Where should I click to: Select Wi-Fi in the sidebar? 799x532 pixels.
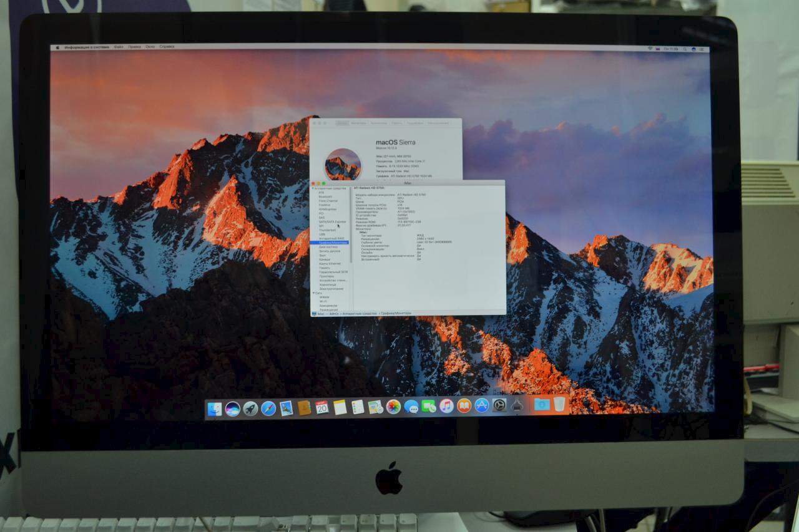[324, 301]
